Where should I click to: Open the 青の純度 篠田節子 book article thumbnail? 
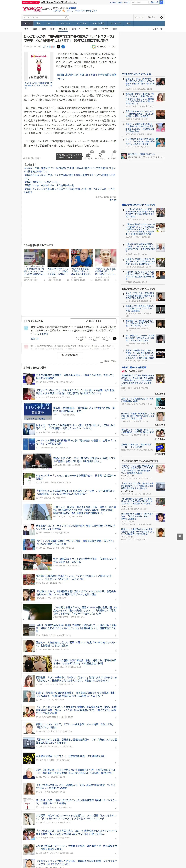pyautogui.click(x=38, y=411)
